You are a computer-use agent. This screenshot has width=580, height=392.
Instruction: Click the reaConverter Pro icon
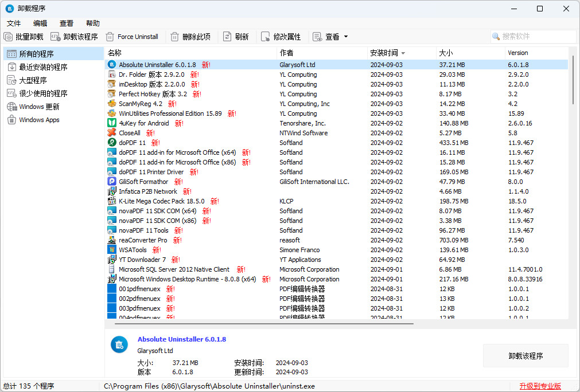[x=112, y=240]
